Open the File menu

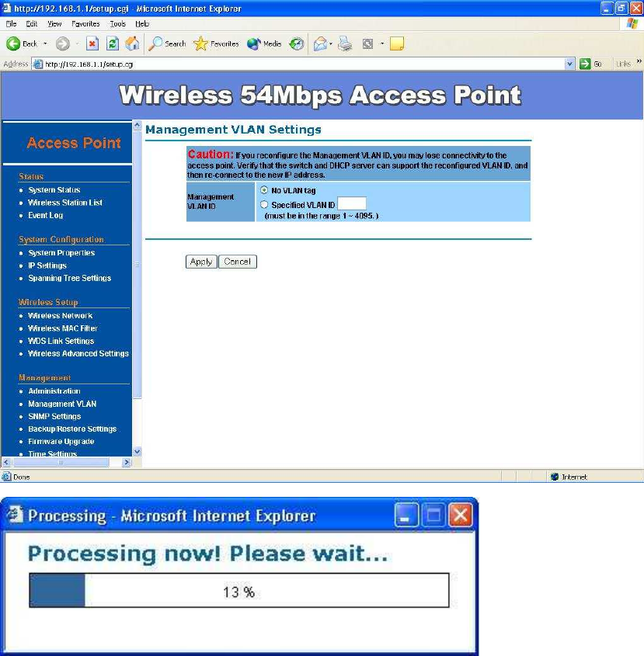click(11, 24)
